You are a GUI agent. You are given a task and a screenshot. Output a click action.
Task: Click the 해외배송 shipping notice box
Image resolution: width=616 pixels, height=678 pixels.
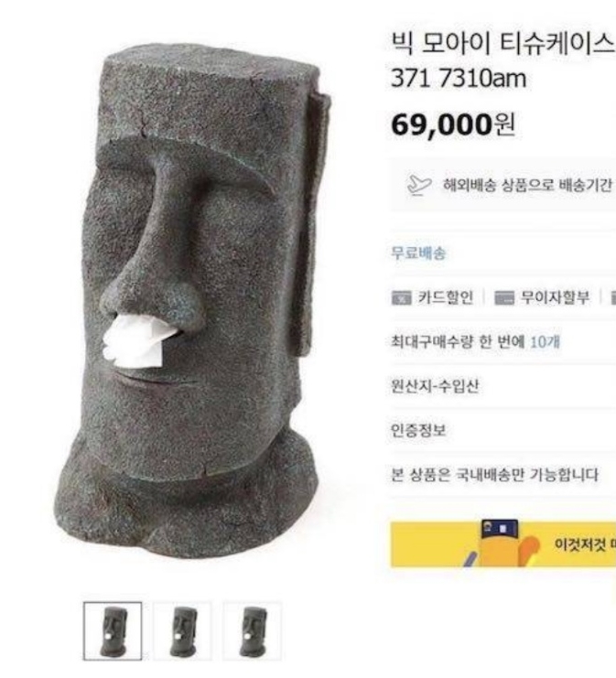point(503,185)
